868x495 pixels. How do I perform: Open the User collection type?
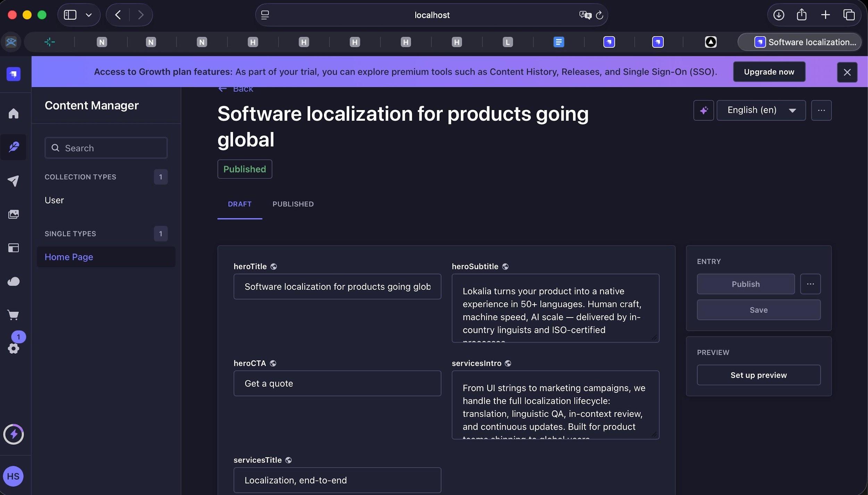tap(54, 200)
